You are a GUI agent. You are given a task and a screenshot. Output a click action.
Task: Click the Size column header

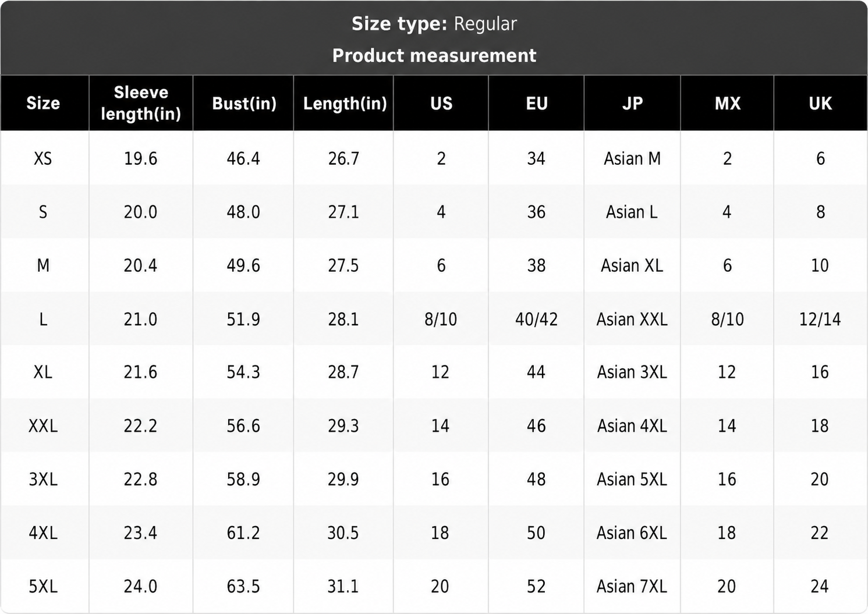click(43, 103)
